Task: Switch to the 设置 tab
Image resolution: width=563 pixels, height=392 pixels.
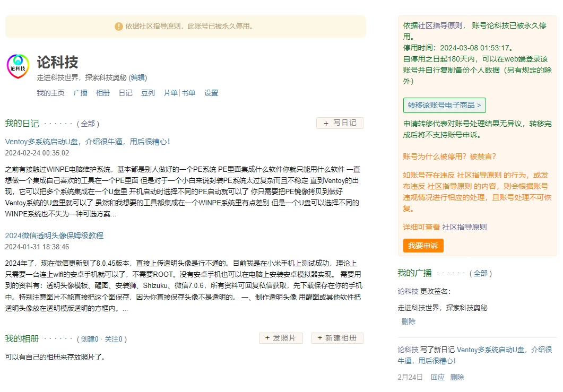Action: tap(211, 93)
